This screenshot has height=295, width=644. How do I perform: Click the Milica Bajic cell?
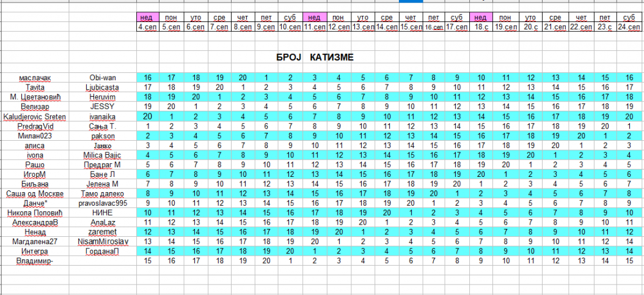pos(103,155)
